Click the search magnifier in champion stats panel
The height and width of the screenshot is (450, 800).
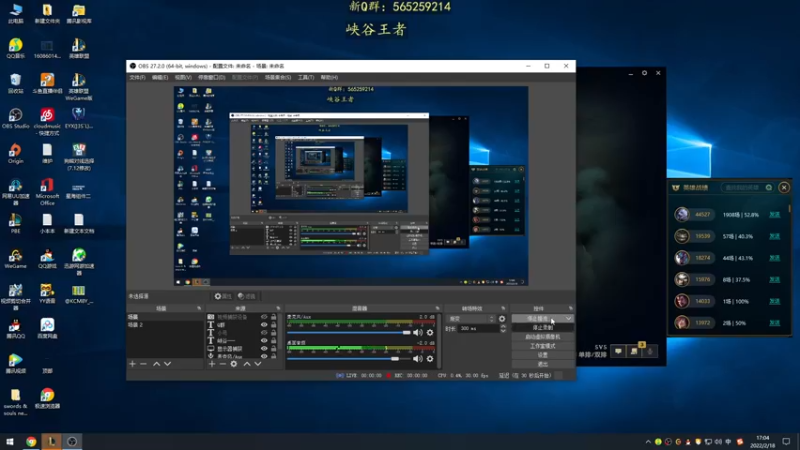point(769,187)
